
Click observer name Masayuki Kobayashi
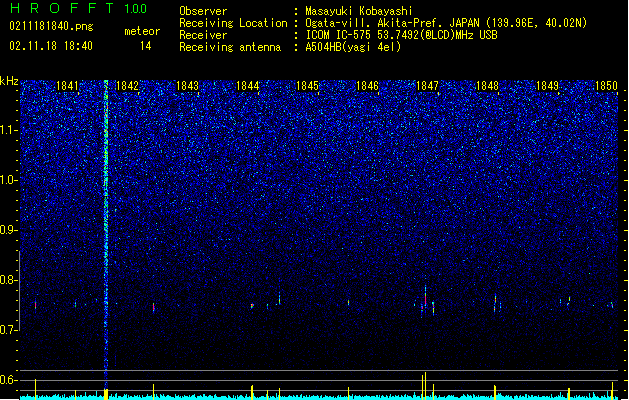click(x=359, y=11)
